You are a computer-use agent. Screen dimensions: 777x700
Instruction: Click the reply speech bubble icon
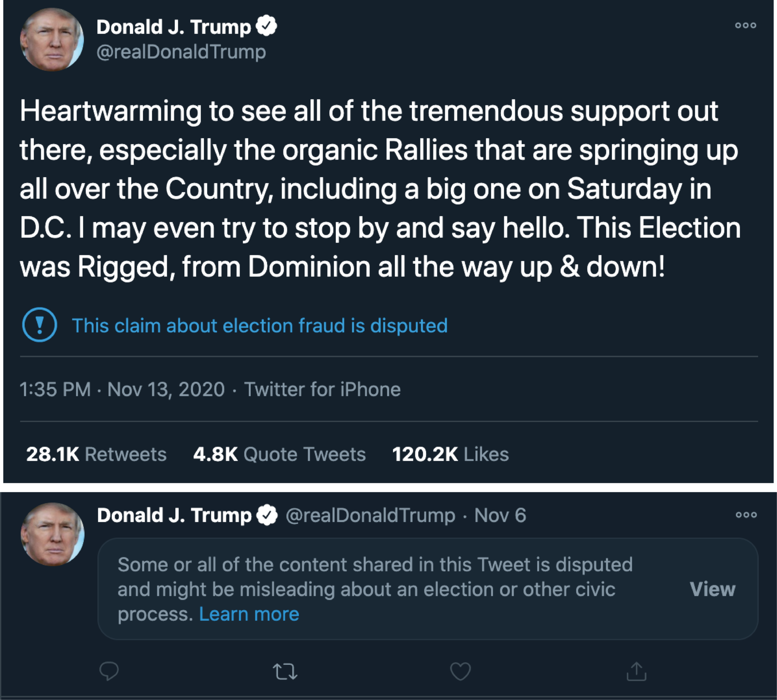pyautogui.click(x=109, y=671)
